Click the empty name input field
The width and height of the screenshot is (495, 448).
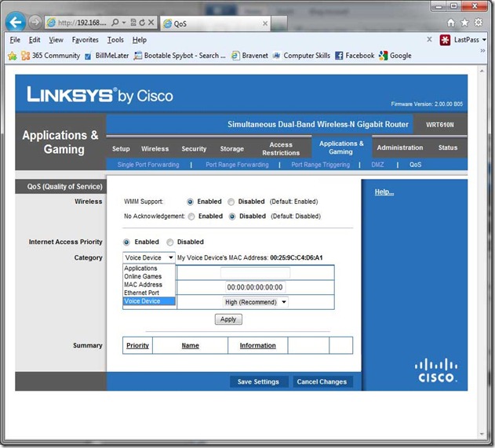click(255, 272)
